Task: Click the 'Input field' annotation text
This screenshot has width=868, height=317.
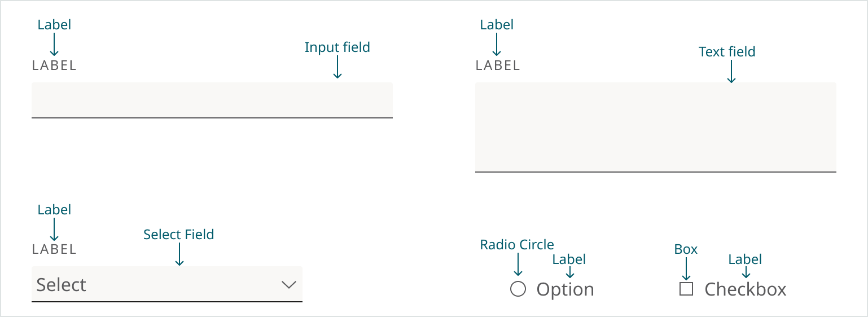Action: coord(337,47)
